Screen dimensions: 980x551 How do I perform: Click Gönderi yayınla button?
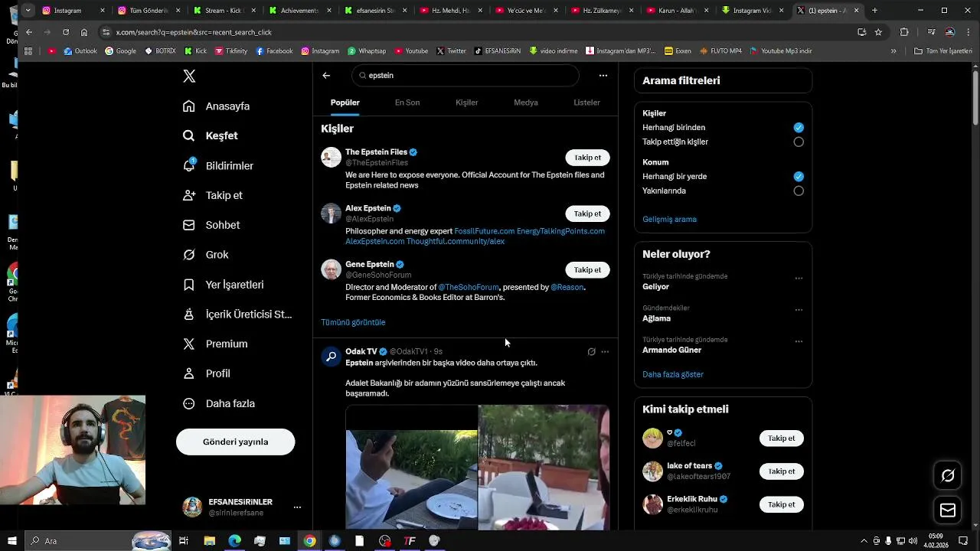coord(235,442)
